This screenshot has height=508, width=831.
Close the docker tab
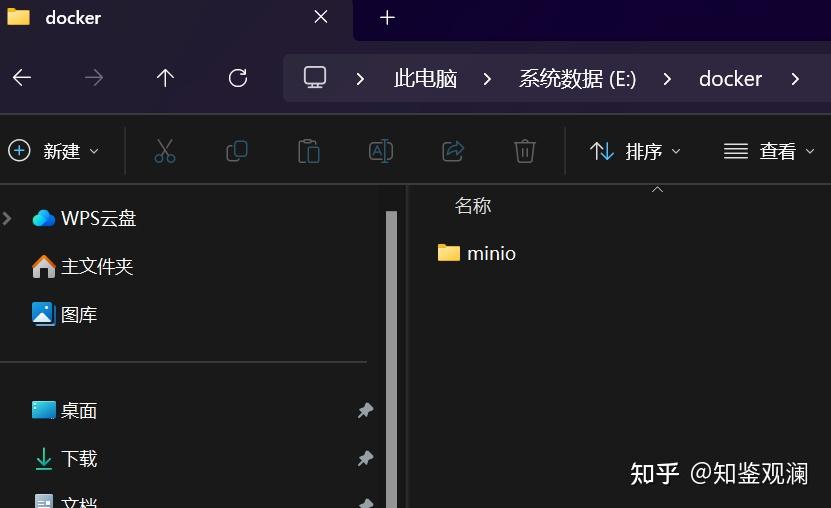click(x=321, y=17)
